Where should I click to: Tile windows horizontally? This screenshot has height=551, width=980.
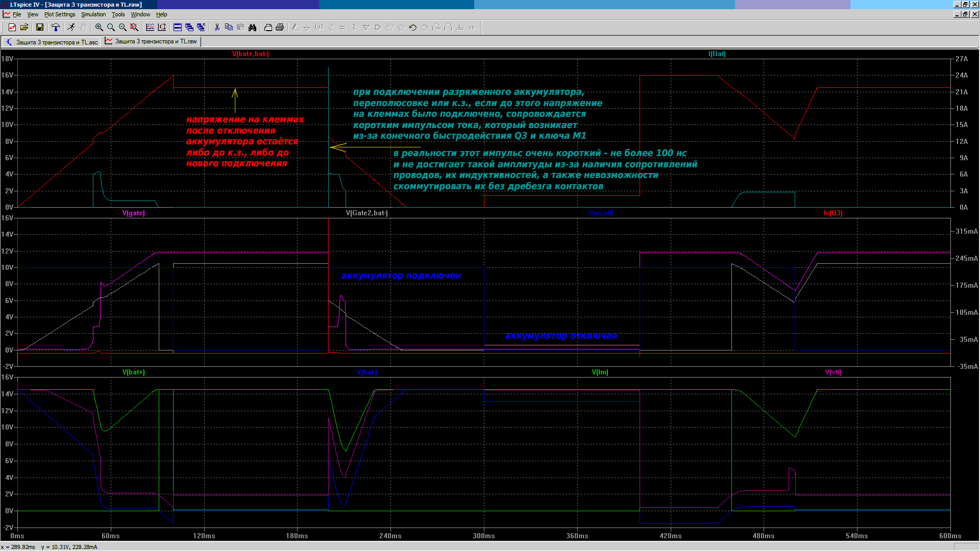pyautogui.click(x=178, y=28)
